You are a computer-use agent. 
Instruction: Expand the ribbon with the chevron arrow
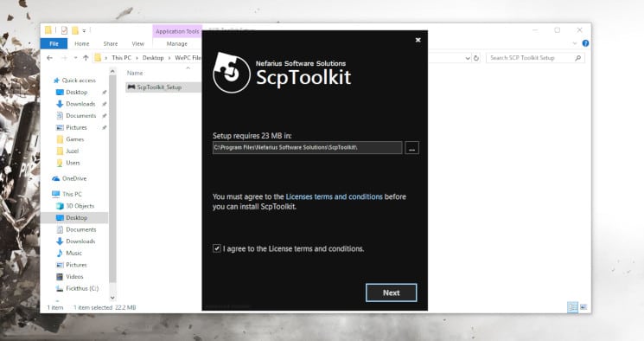(x=575, y=43)
